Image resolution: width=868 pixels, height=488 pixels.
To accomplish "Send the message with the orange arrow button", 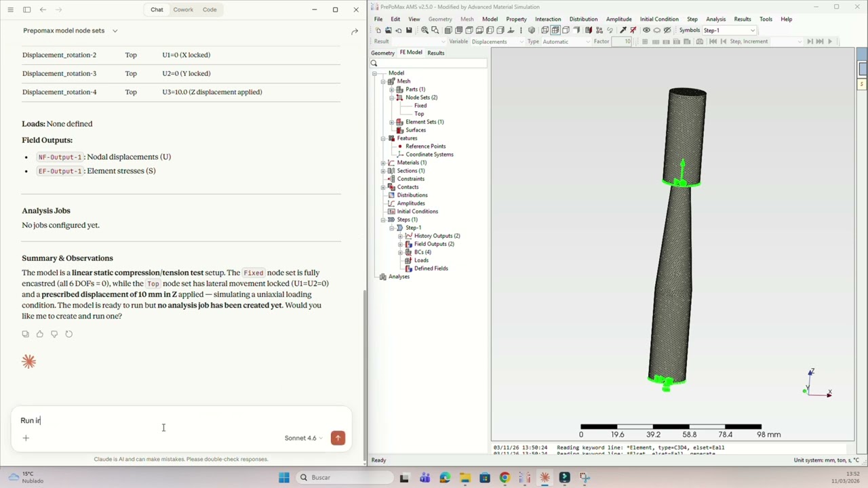I will [x=338, y=438].
